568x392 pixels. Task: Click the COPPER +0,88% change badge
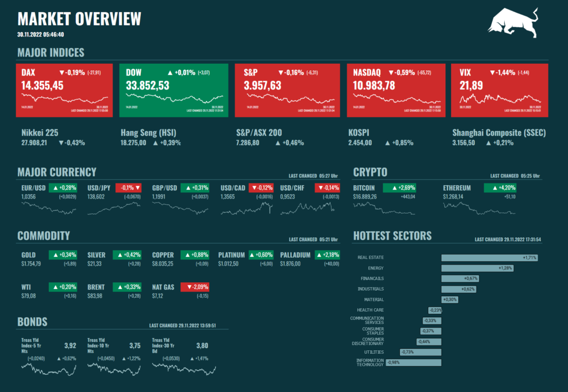195,255
